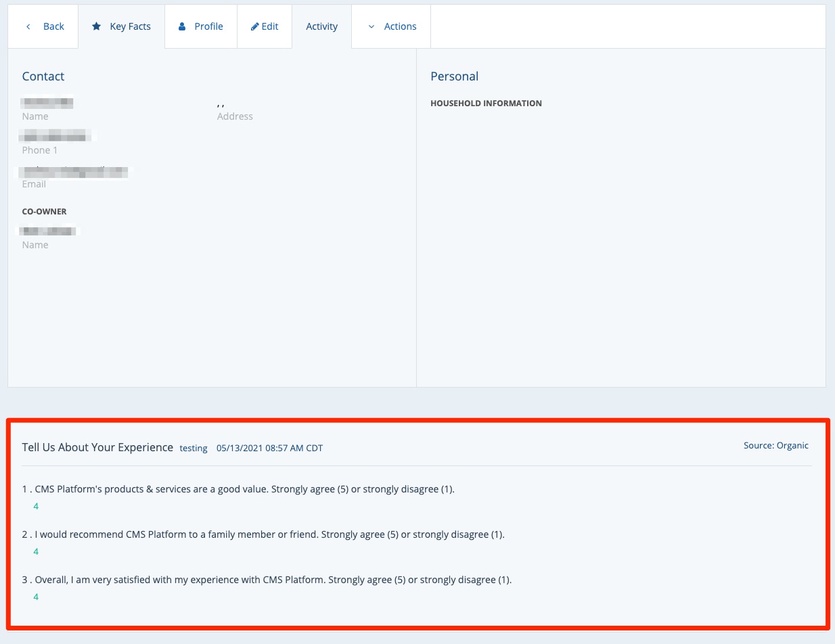Click the Household Information heading

[486, 103]
